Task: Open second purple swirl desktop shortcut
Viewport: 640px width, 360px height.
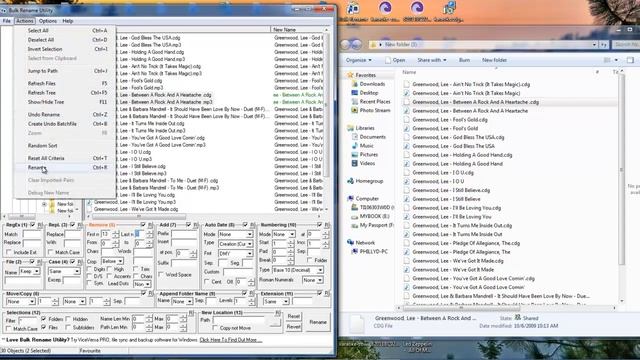Action: pos(417,8)
